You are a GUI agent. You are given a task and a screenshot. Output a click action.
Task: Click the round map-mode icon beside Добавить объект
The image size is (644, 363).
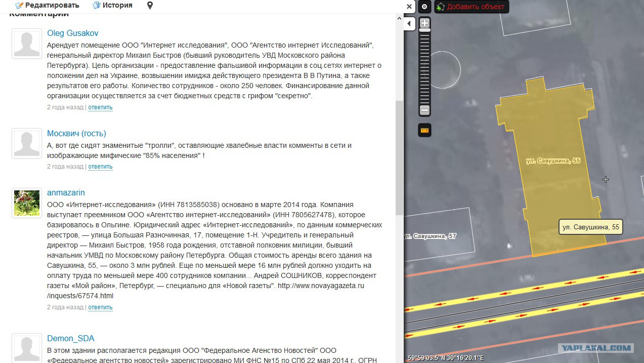(424, 7)
